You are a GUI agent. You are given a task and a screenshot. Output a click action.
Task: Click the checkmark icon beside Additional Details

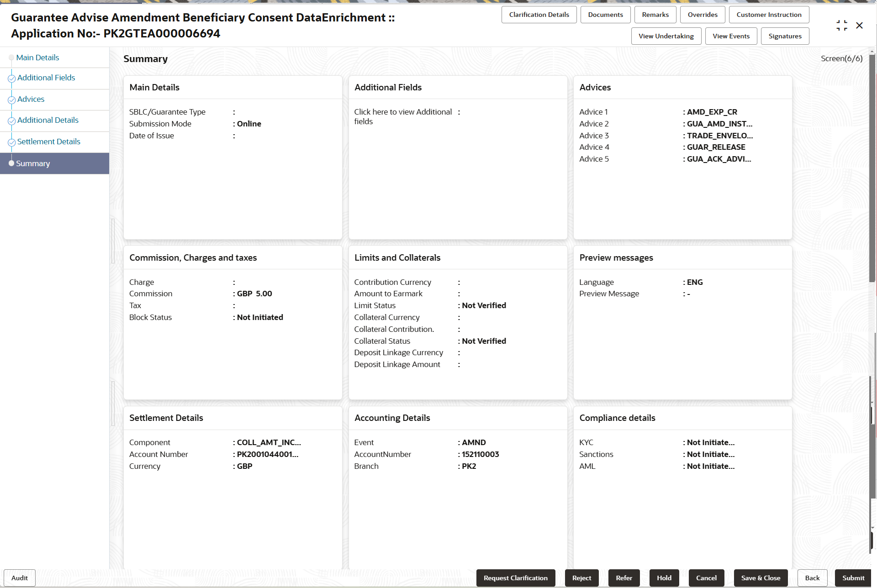11,121
